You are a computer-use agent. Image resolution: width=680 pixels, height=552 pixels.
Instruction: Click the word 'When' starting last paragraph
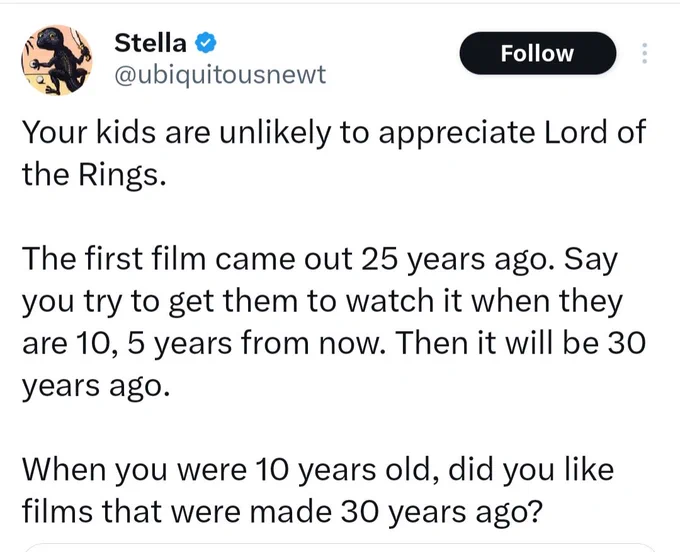point(64,469)
